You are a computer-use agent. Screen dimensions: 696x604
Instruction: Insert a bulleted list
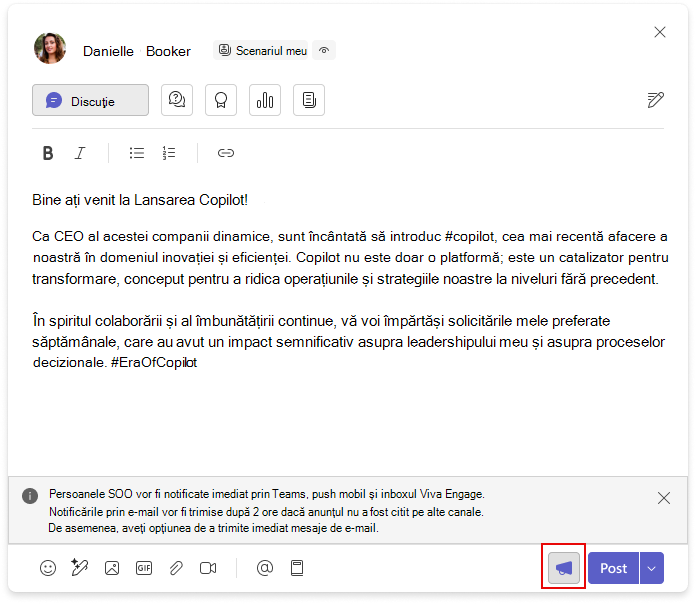coord(137,153)
